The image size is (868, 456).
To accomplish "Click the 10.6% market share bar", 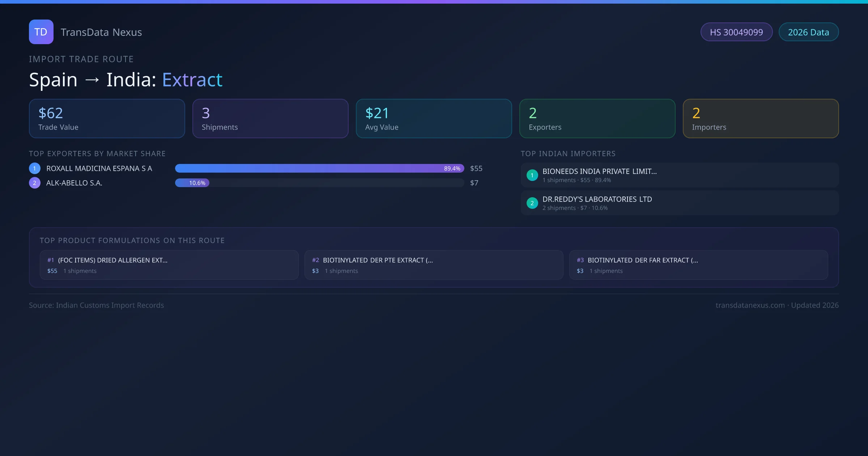I will tap(192, 183).
